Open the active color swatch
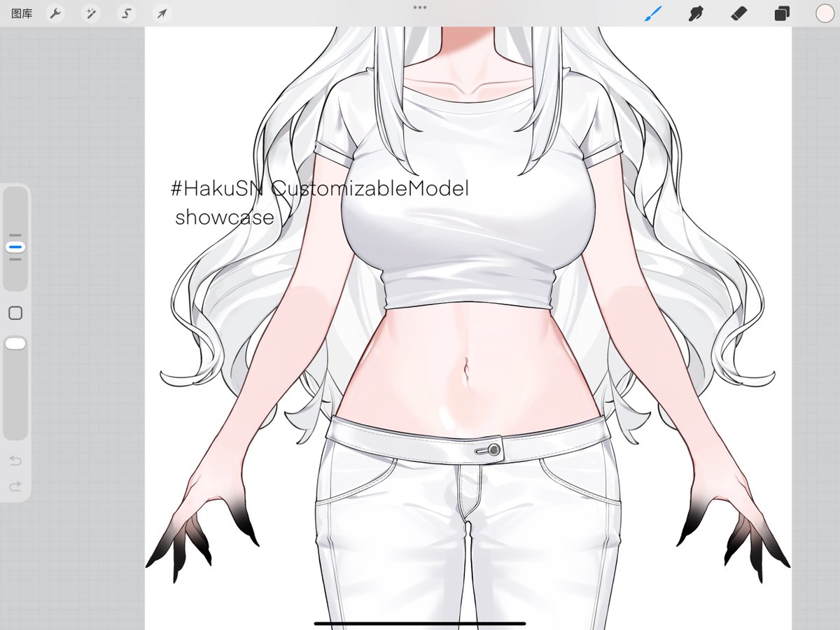This screenshot has height=630, width=840. point(825,13)
